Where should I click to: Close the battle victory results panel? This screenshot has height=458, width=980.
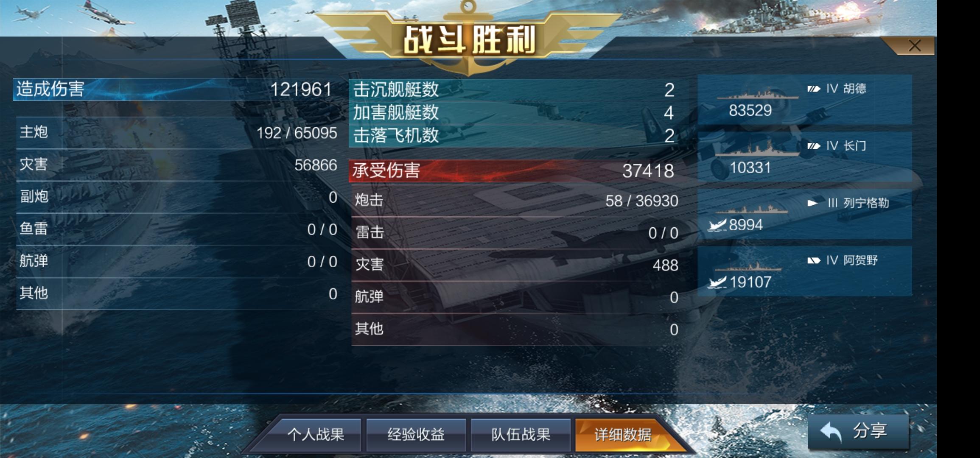914,46
